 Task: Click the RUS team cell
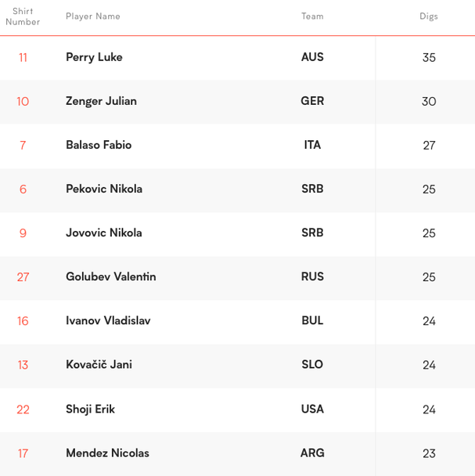click(312, 276)
